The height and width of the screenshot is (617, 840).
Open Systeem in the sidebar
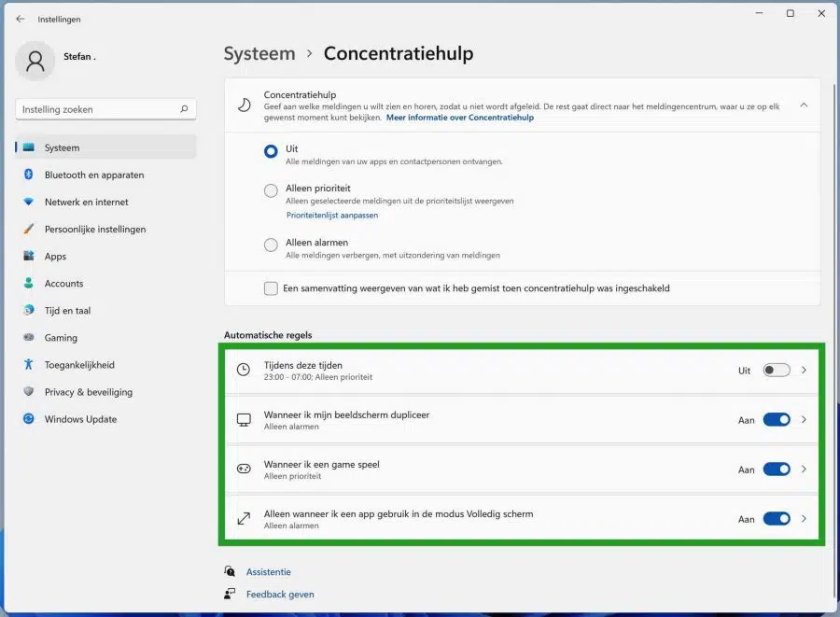click(105, 147)
